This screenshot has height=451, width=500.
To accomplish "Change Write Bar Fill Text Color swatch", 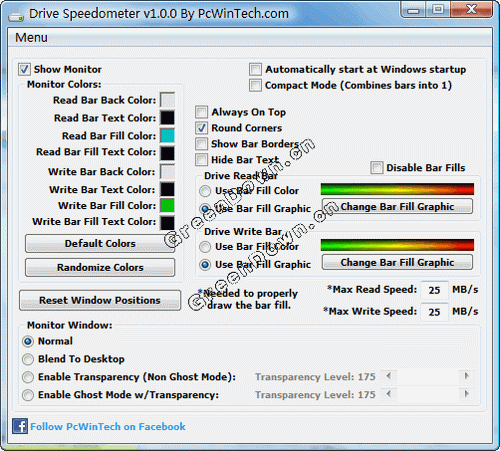I will [x=167, y=223].
